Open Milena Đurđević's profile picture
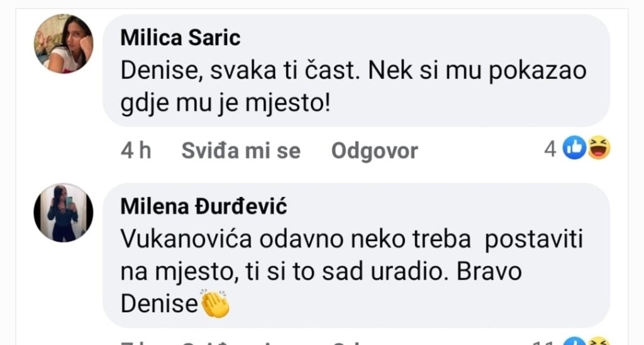Image resolution: width=644 pixels, height=345 pixels. click(63, 213)
